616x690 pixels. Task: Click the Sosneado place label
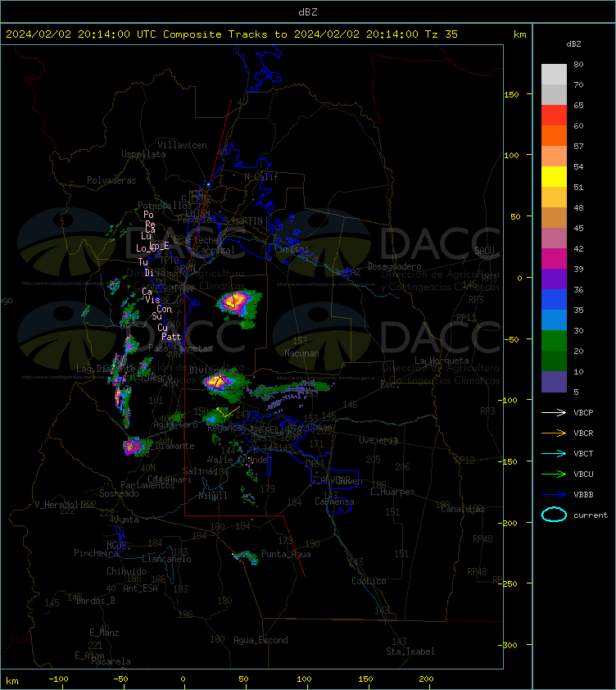[119, 493]
